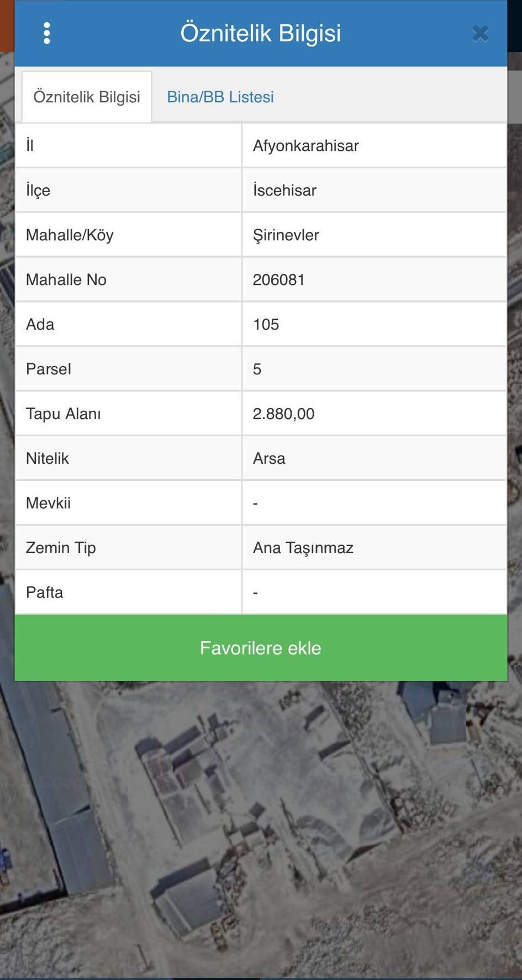The width and height of the screenshot is (522, 980).
Task: Click the Tapu Alanı value 2.880,00
Action: [x=283, y=414]
